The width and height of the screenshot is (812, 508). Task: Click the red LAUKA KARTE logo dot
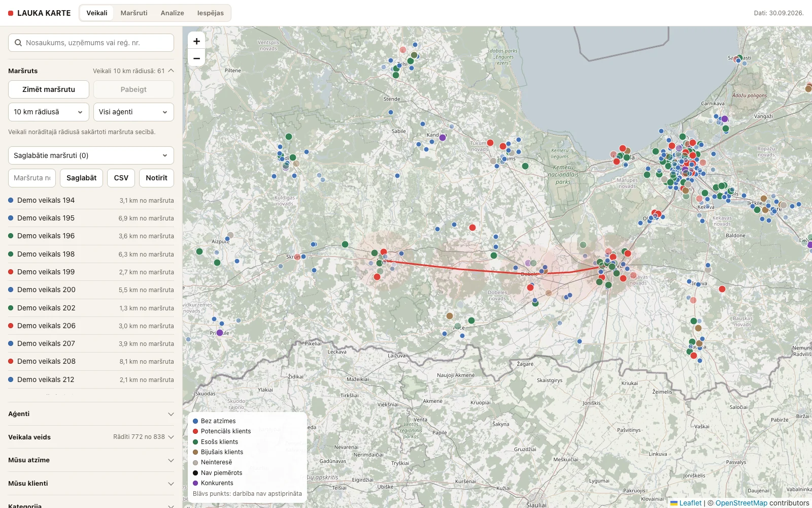tap(11, 13)
